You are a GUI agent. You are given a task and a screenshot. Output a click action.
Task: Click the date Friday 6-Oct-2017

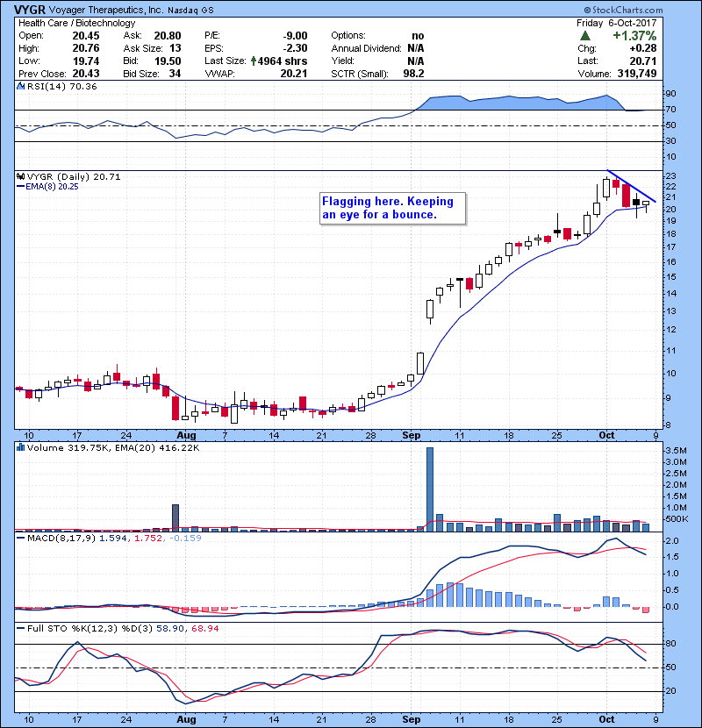coord(617,23)
